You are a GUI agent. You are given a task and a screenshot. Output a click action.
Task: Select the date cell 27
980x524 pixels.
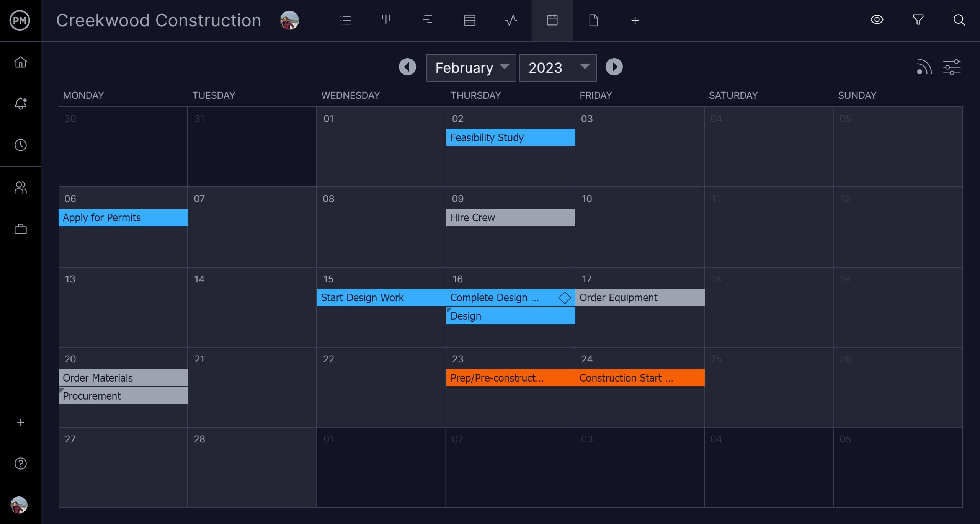tap(123, 467)
